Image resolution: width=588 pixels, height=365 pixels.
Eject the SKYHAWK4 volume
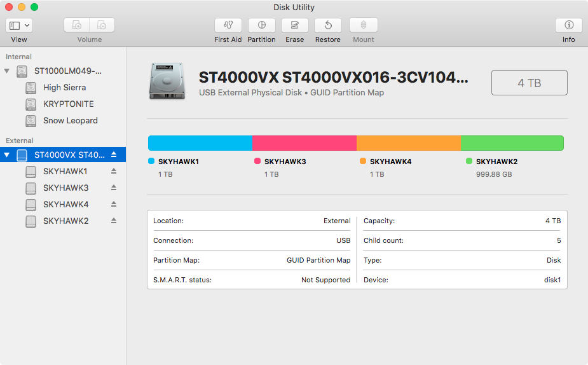[114, 204]
